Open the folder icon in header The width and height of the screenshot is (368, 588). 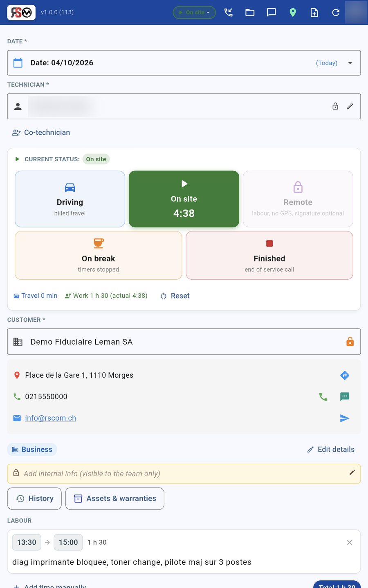[x=250, y=13]
